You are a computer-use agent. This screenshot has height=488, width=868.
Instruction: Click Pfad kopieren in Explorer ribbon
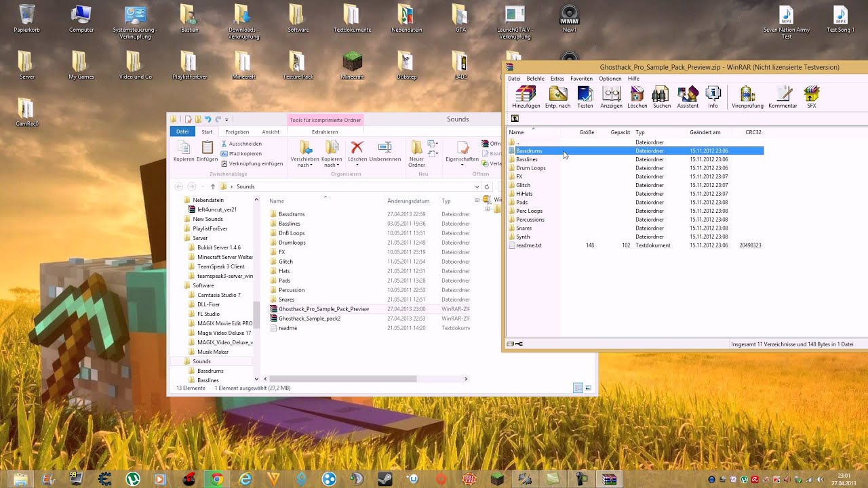241,153
